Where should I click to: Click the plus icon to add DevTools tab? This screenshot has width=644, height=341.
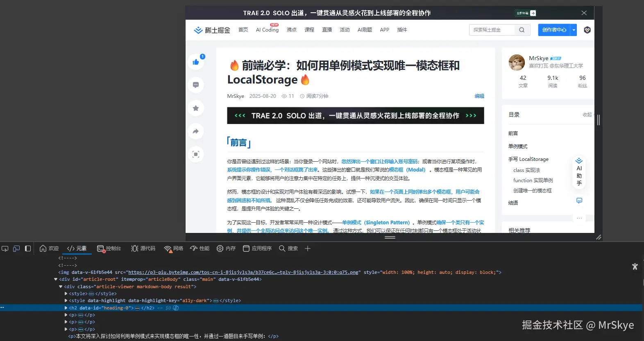pyautogui.click(x=308, y=248)
